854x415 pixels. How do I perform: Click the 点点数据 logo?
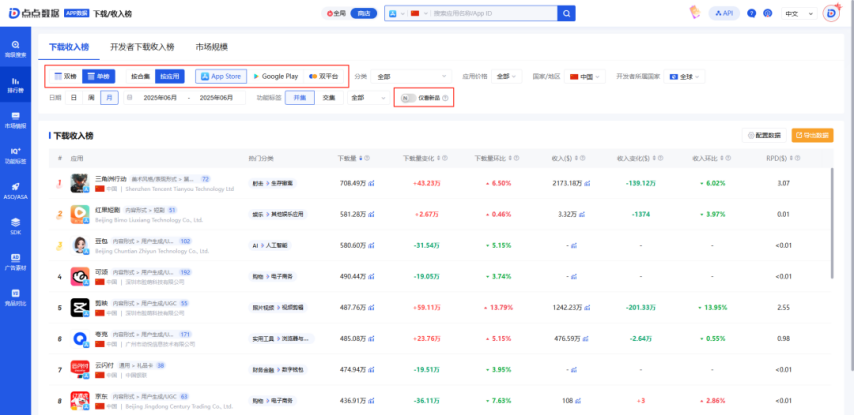[34, 13]
